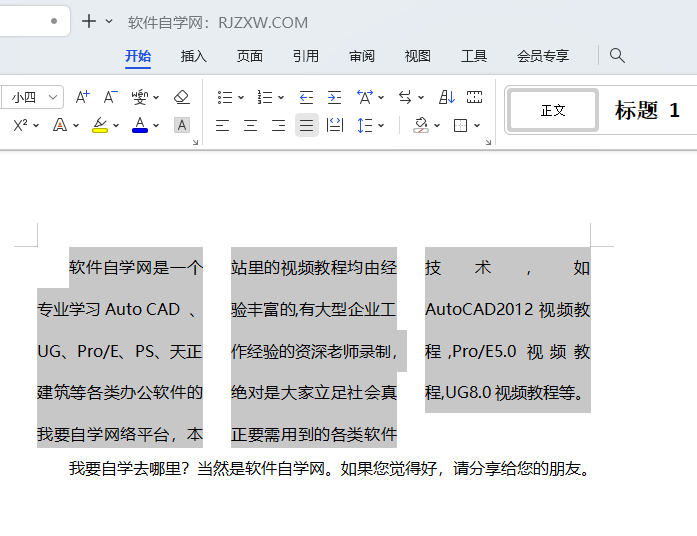697x536 pixels.
Task: Click the phonetic guide 變 icon
Action: 140,97
